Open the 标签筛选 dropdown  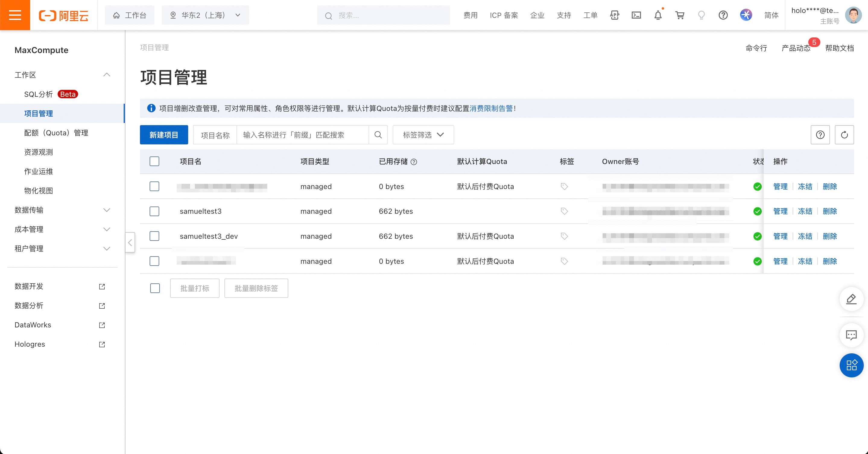(x=423, y=135)
